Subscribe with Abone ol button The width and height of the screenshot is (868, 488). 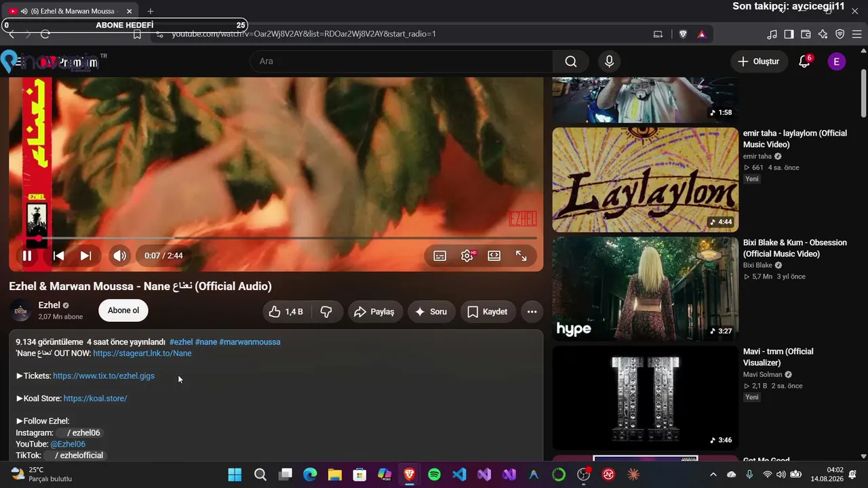123,310
